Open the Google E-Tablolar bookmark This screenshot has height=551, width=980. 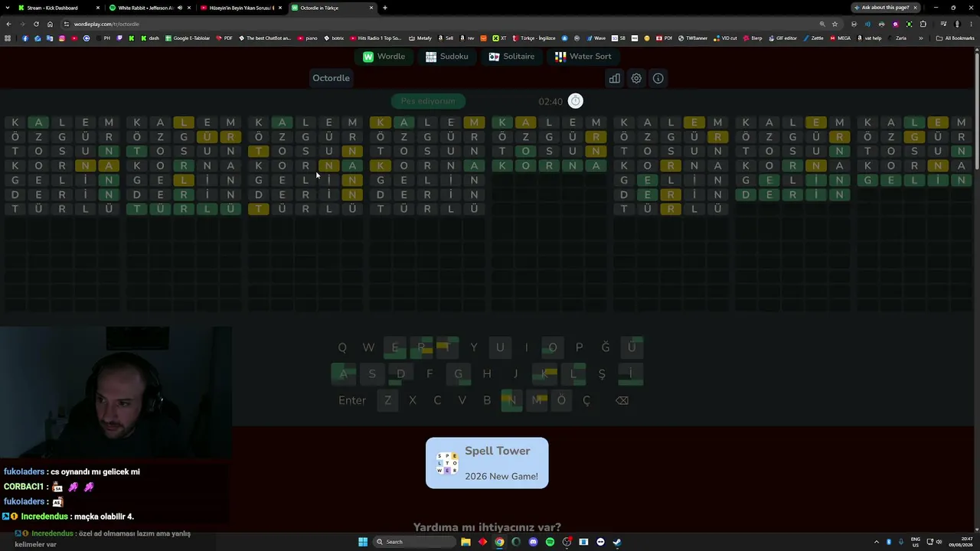[187, 38]
